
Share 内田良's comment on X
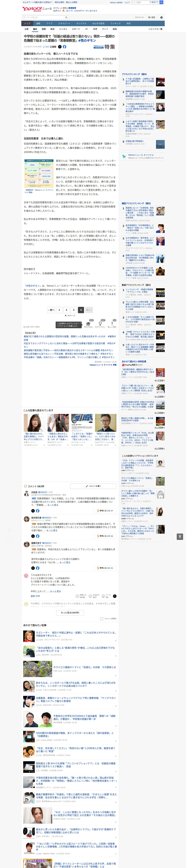pos(33,511)
